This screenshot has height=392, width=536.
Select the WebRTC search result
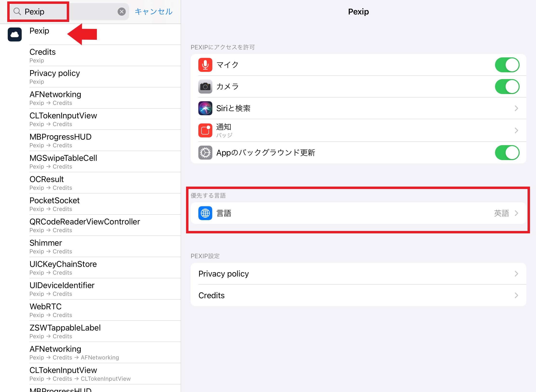[x=90, y=310]
